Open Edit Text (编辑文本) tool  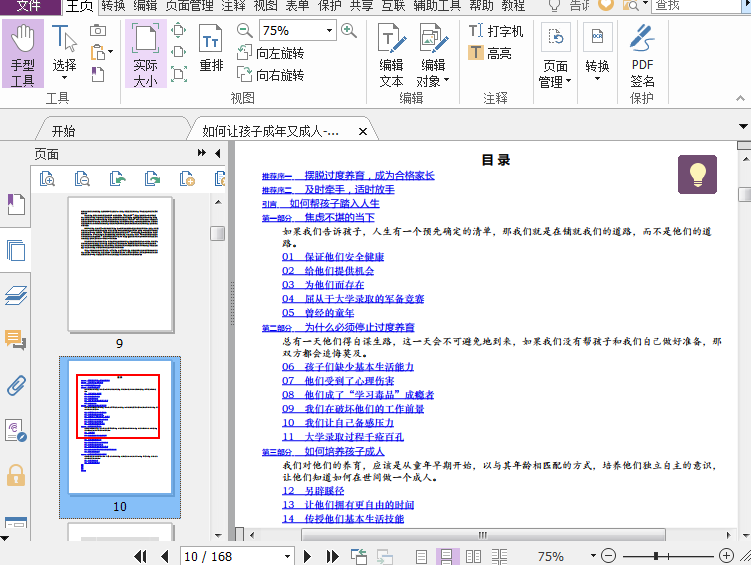point(391,56)
